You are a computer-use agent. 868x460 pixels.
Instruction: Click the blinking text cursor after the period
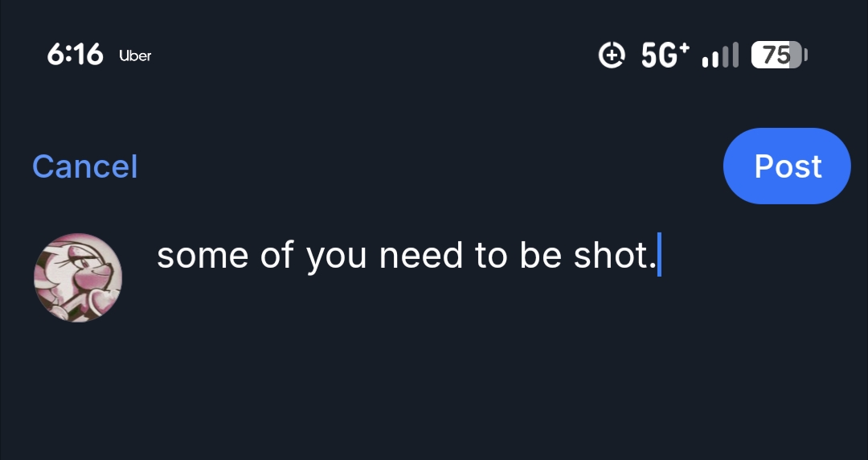(x=659, y=254)
